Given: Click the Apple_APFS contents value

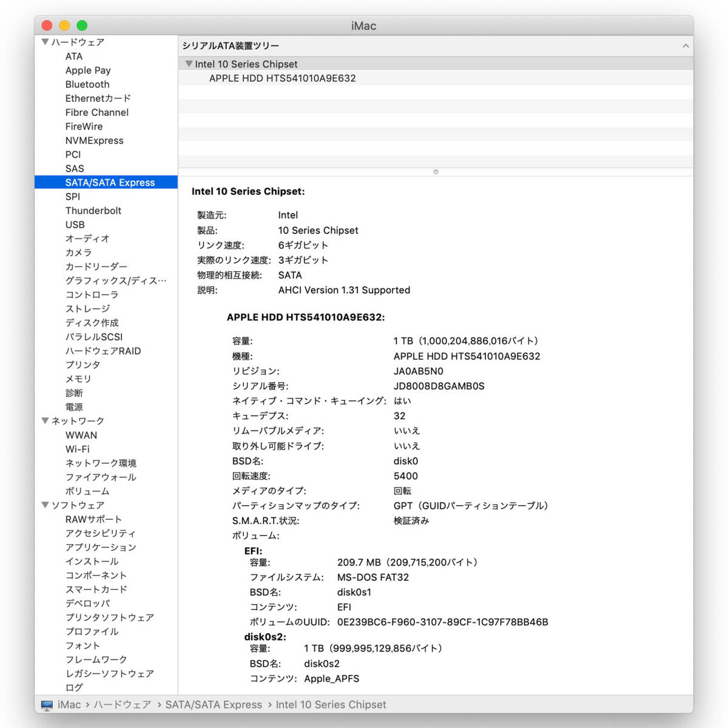Looking at the screenshot, I should 332,679.
